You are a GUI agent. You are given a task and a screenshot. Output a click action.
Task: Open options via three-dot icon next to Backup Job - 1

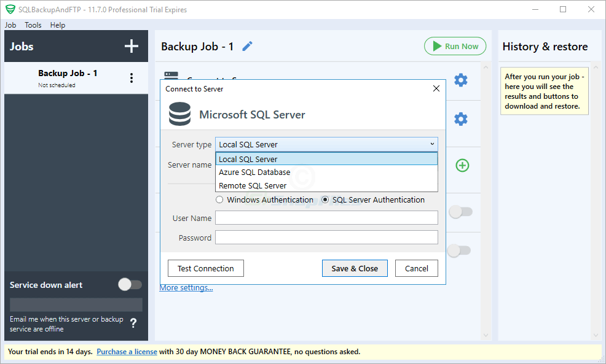pyautogui.click(x=131, y=77)
